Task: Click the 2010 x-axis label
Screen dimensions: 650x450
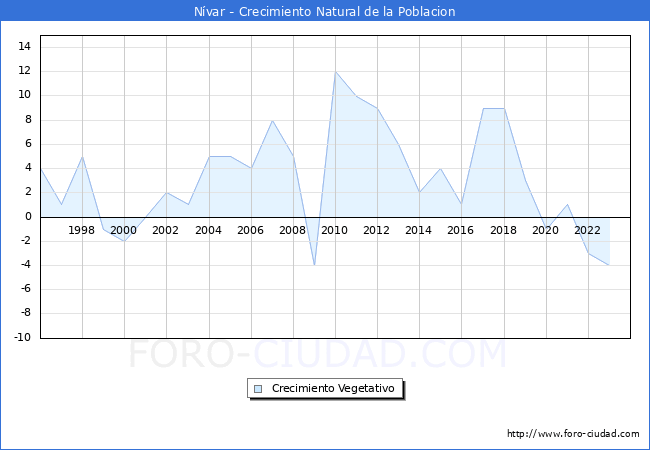Action: [334, 230]
